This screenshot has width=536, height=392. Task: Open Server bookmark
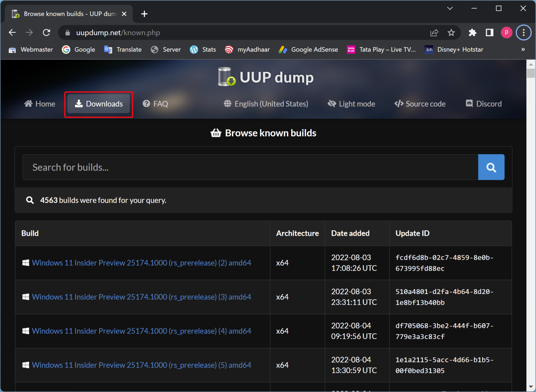166,50
